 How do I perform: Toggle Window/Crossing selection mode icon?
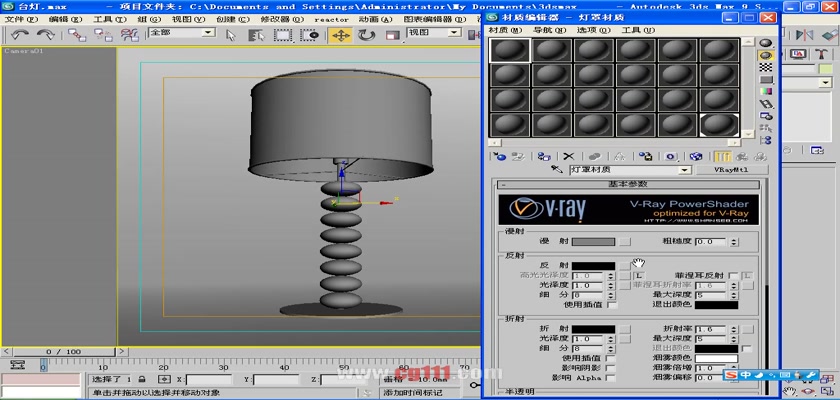click(309, 35)
